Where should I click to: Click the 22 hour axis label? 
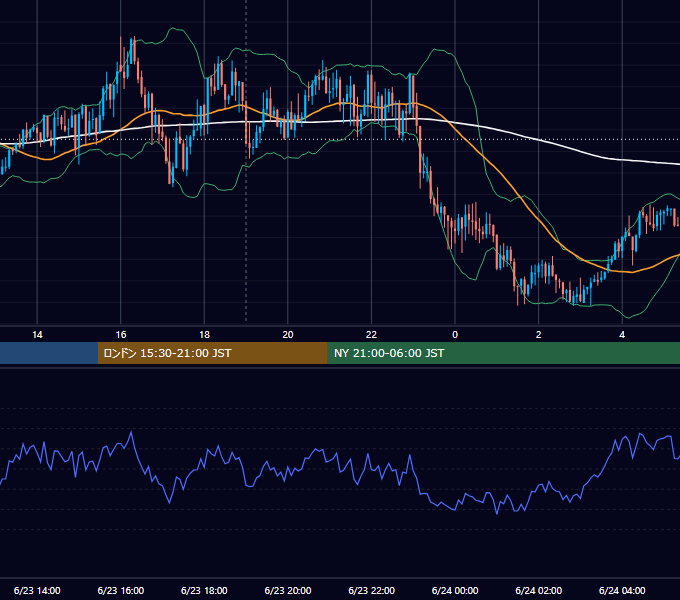point(371,335)
